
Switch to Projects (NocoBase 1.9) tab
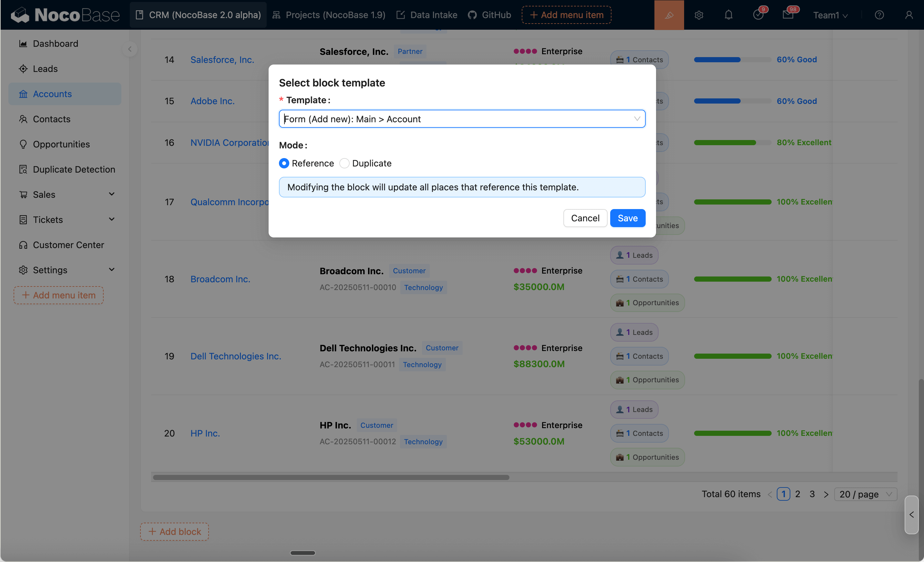(329, 15)
